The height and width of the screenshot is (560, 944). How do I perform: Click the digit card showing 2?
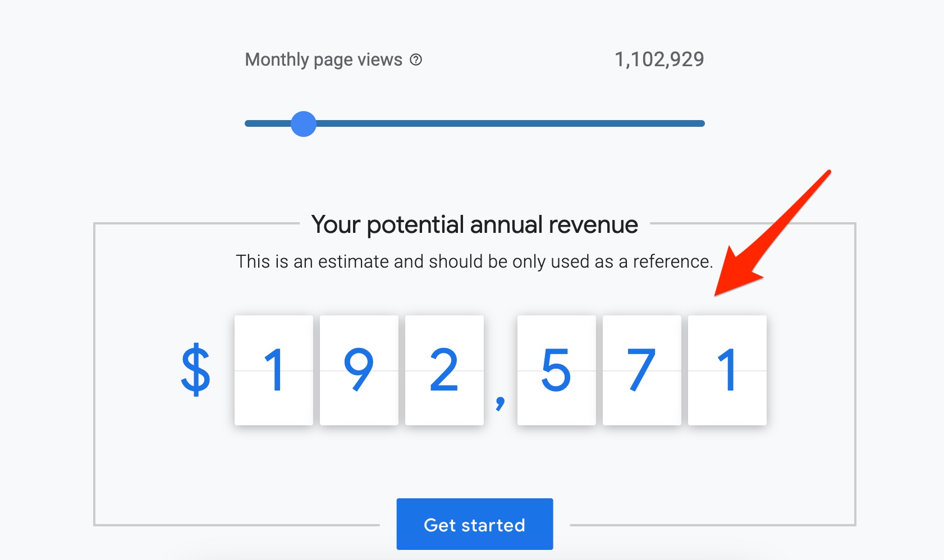444,370
